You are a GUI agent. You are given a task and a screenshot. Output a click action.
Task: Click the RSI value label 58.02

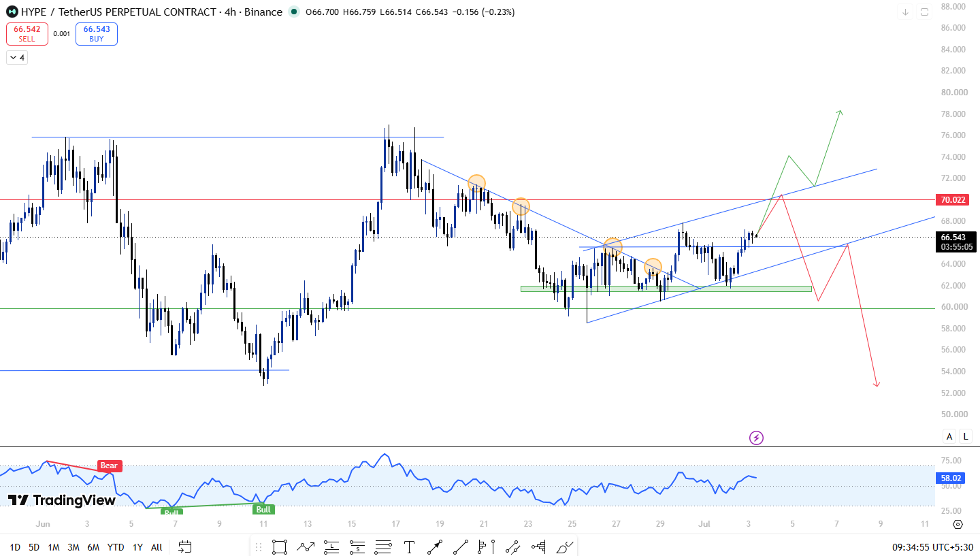click(951, 478)
